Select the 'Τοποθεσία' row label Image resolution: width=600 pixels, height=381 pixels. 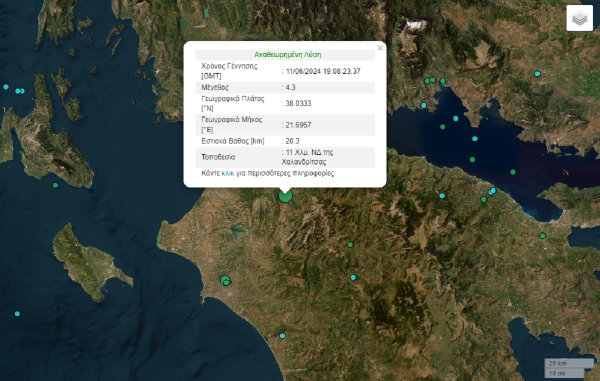pyautogui.click(x=218, y=157)
